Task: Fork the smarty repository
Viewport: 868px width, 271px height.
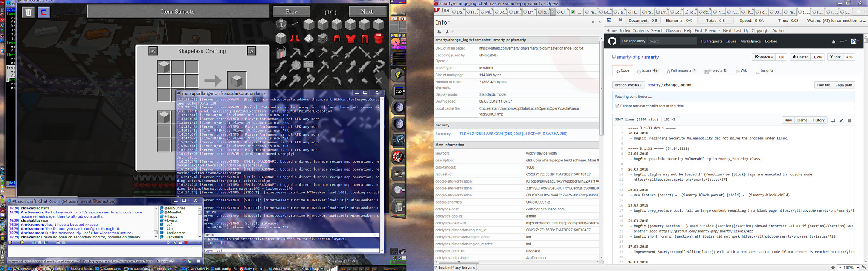Action: (835, 57)
